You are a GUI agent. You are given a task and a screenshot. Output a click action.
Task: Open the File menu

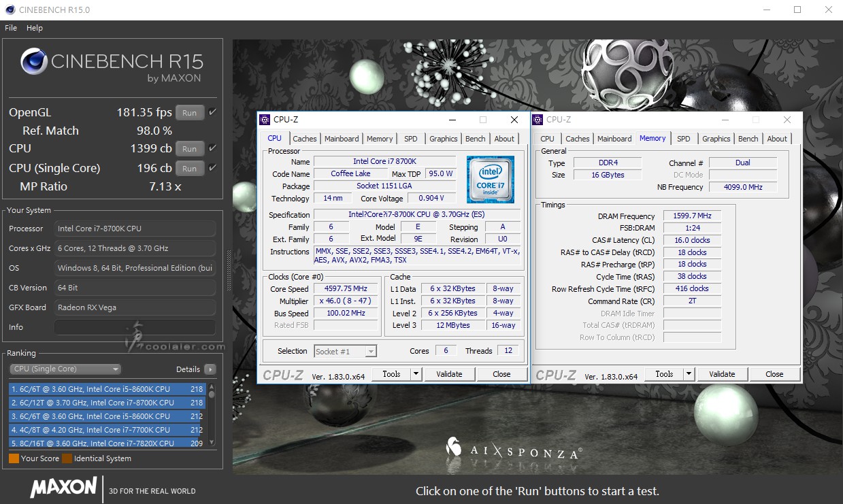pos(11,28)
